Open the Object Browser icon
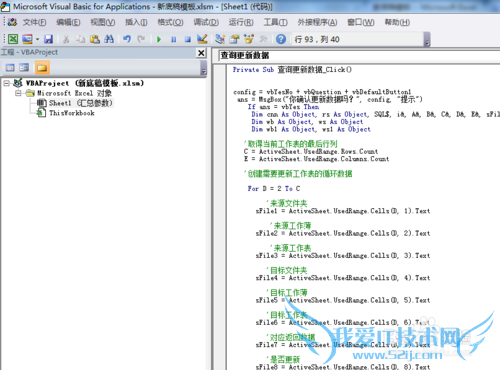Image resolution: width=500 pixels, height=370 pixels. (249, 39)
